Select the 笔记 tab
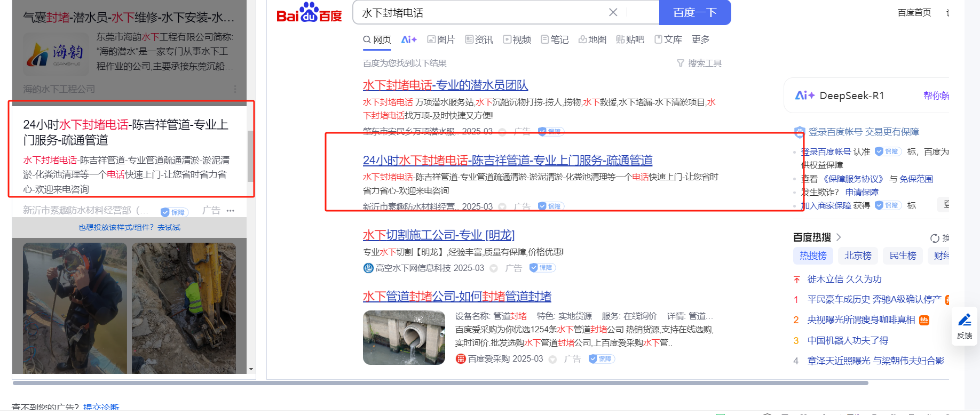Screen dimensions: 980x415 pos(555,39)
